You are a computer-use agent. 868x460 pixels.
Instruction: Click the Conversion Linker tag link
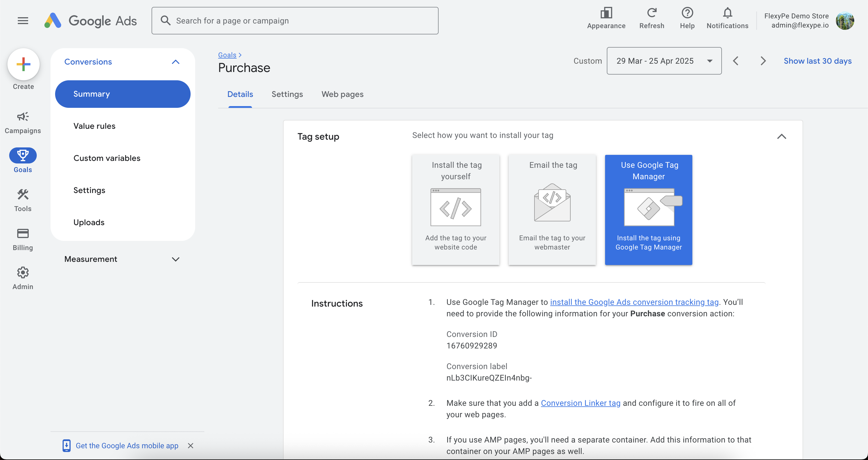click(x=580, y=403)
